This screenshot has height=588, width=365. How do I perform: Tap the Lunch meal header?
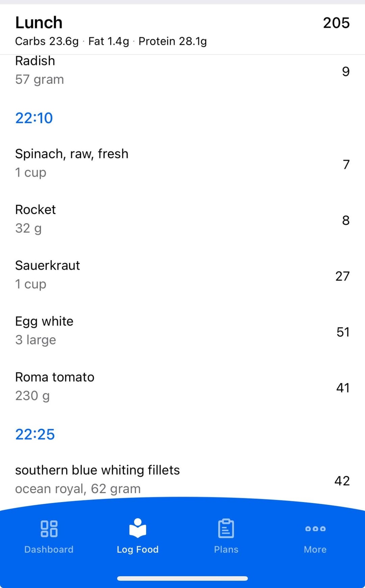[39, 23]
